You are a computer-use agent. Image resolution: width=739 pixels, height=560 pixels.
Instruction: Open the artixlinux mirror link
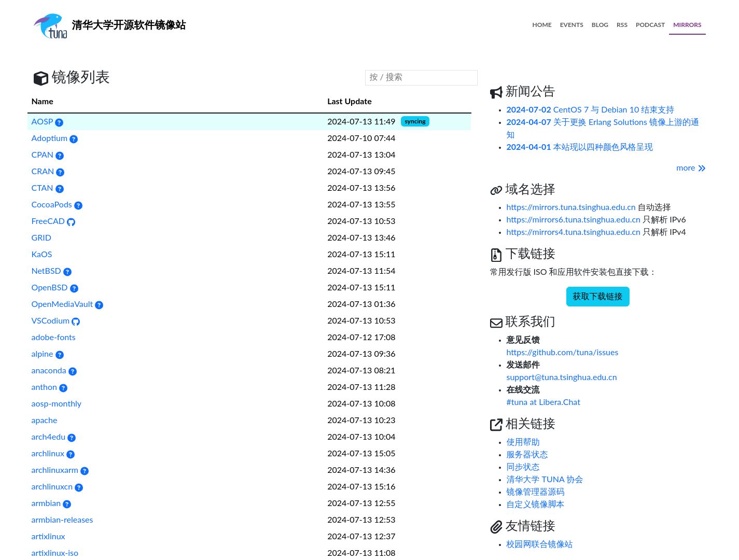tap(48, 537)
